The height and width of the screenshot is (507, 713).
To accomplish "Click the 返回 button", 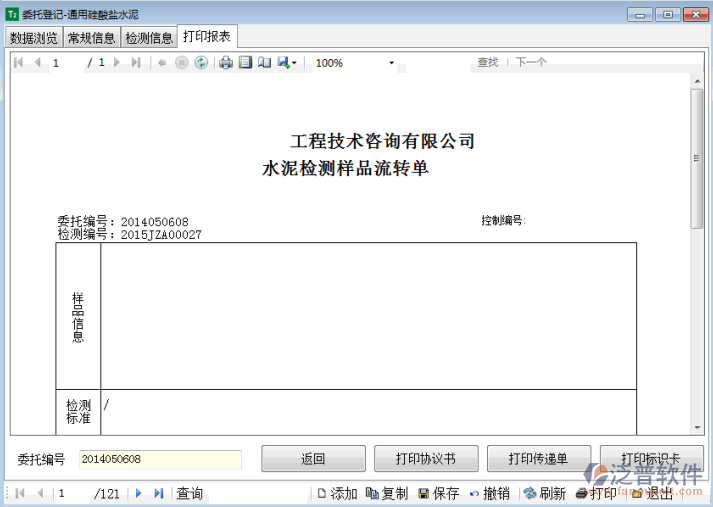I will click(x=313, y=459).
